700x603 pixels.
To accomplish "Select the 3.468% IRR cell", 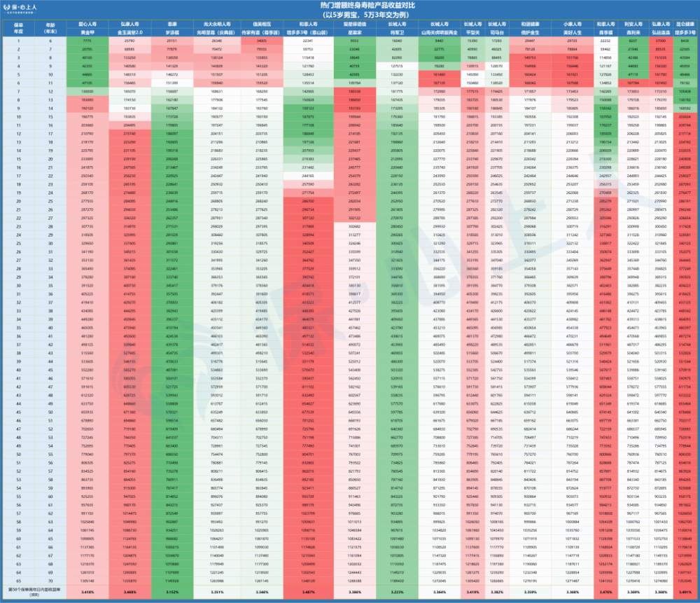I will point(130,592).
